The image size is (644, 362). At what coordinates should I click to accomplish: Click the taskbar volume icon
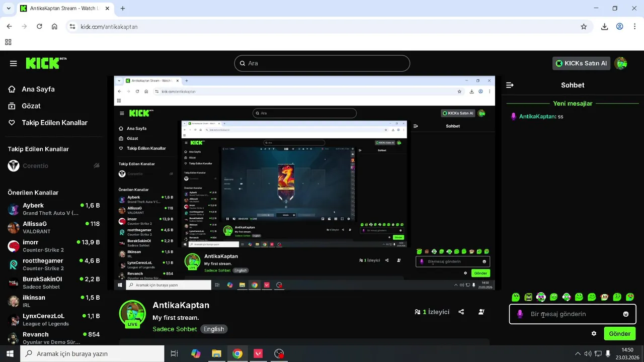(x=588, y=353)
